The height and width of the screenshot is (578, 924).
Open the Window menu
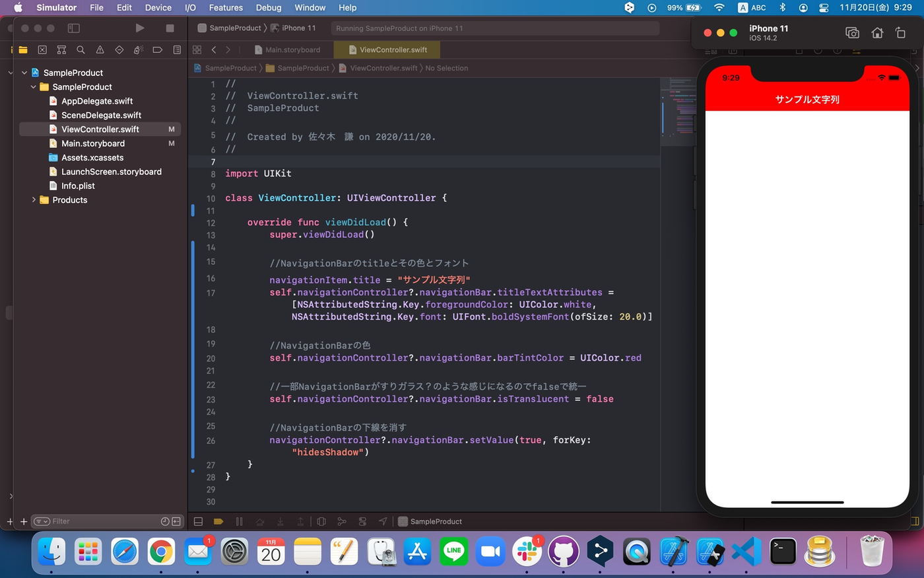(310, 7)
